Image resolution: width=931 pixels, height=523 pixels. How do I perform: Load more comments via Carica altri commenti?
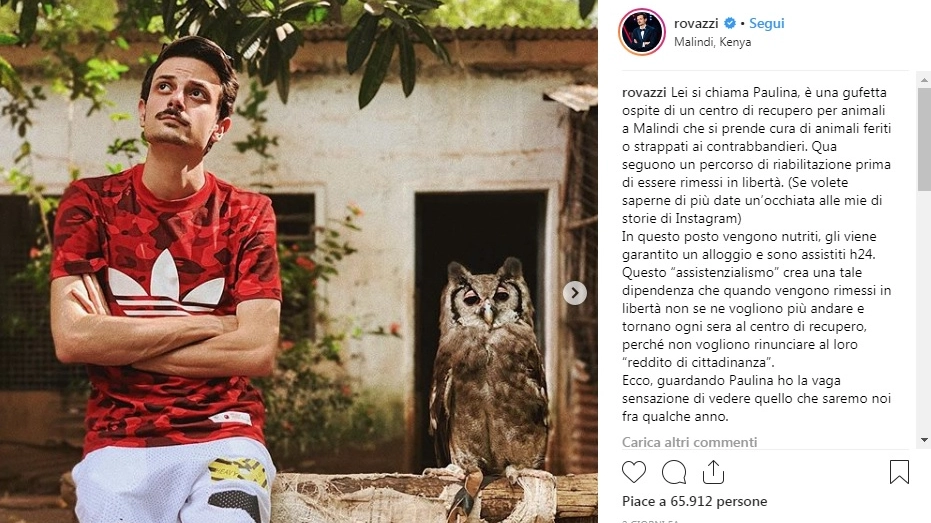[x=689, y=442]
